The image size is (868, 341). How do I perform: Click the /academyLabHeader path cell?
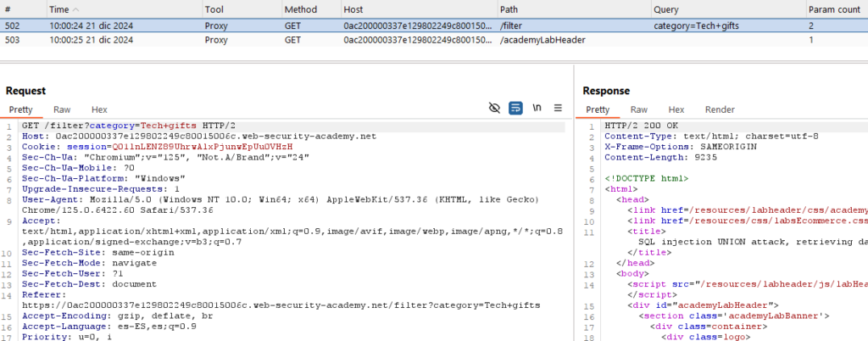coord(542,40)
